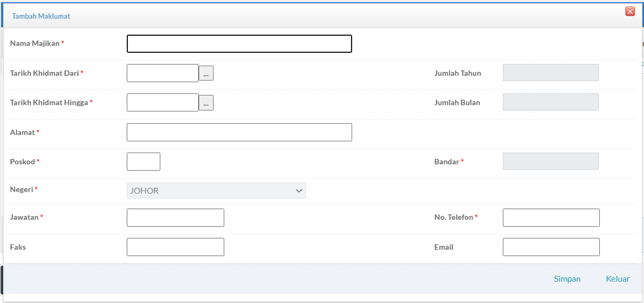Click the Tarikh Khidmat Hingga date field
Screen dimensions: 644x303
162,102
